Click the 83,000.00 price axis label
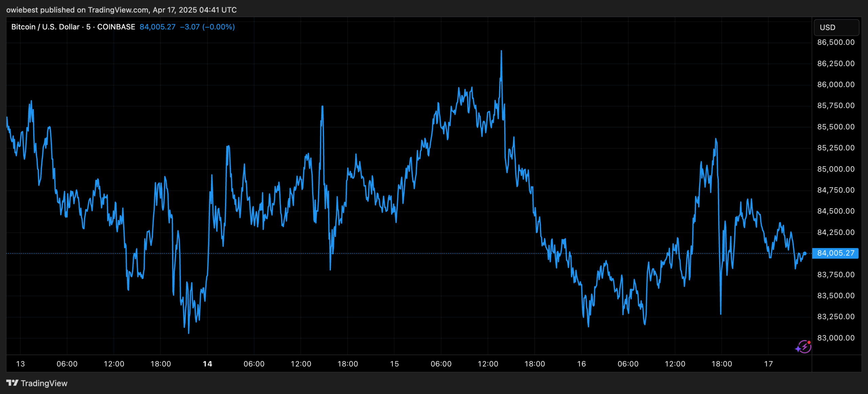The height and width of the screenshot is (394, 868). [836, 338]
